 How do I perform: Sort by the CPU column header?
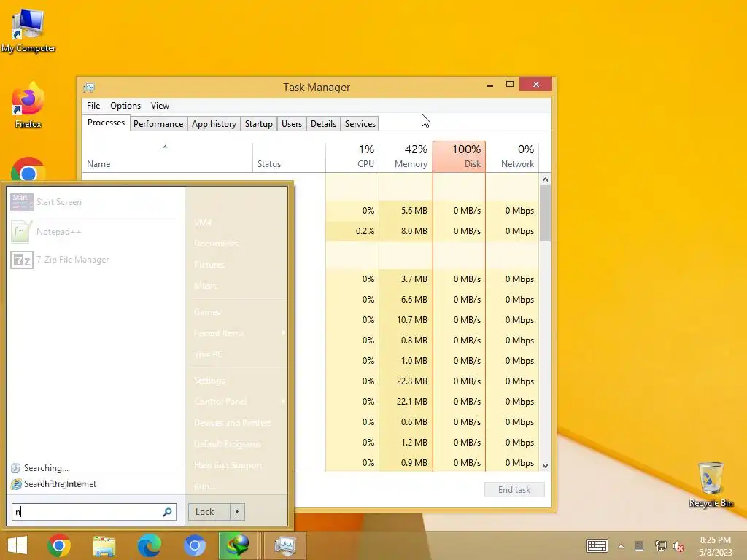[x=352, y=157]
